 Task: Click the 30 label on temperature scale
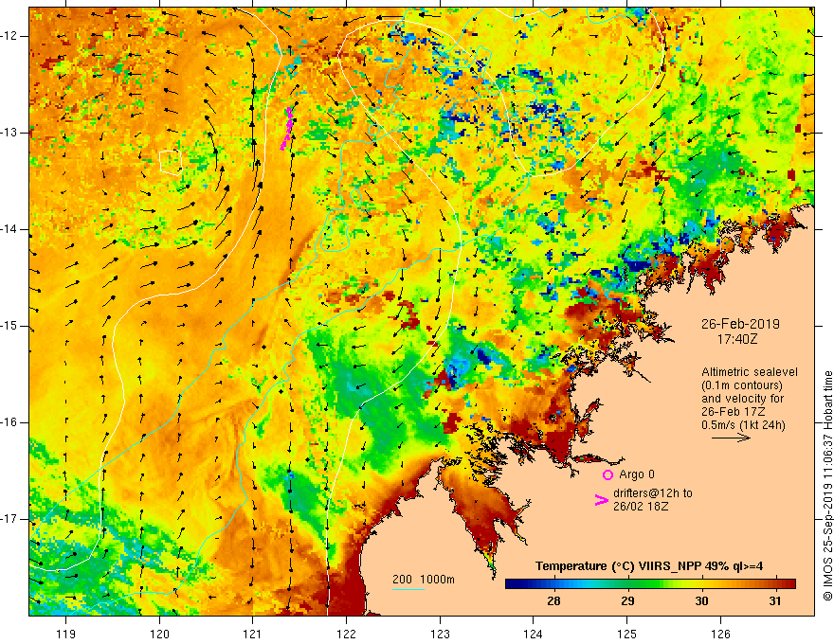click(701, 601)
